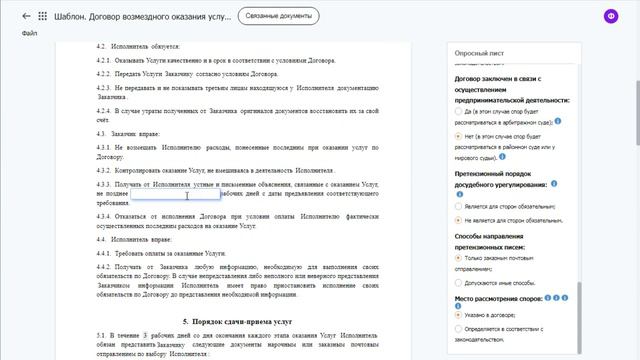Click clause '5.1. В течение 3 рабочих дней'
The image size is (640, 360).
238,345
